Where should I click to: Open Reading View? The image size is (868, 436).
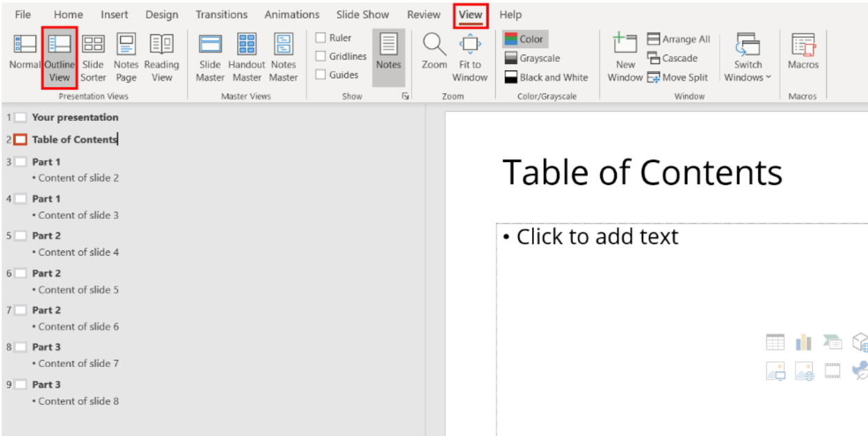161,55
